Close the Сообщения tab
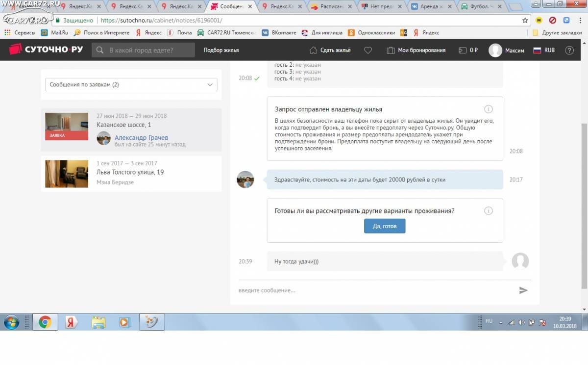Image resolution: width=588 pixels, height=365 pixels. pyautogui.click(x=250, y=7)
